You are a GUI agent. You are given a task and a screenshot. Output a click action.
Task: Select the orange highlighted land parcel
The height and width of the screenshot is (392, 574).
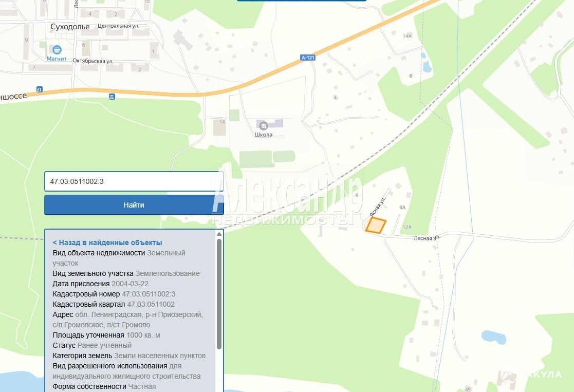(376, 226)
